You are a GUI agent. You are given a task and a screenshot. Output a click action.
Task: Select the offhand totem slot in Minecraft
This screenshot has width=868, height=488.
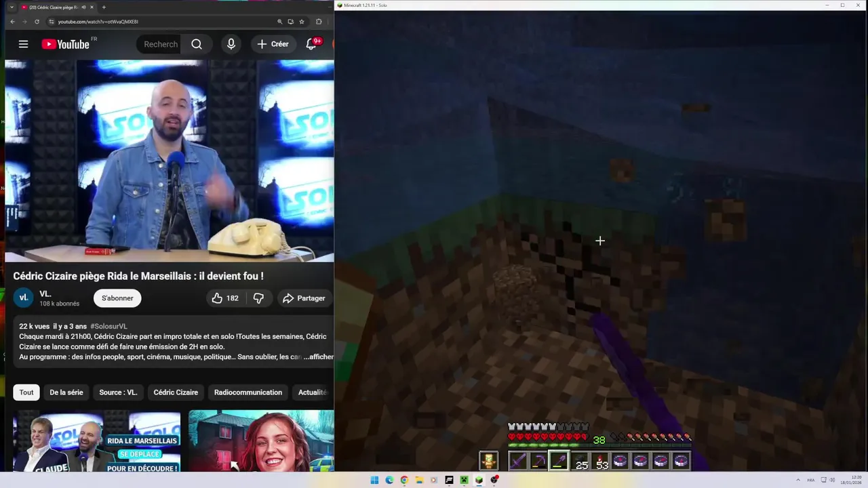coord(488,462)
